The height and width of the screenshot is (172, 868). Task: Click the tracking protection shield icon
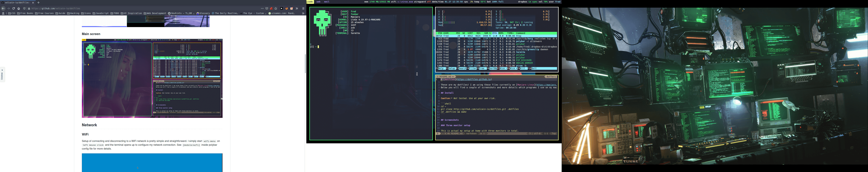24,8
